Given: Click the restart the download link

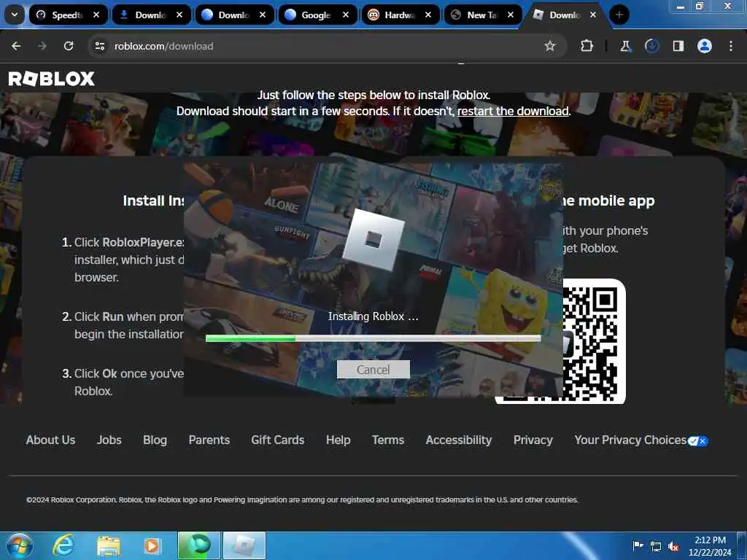Looking at the screenshot, I should pos(513,111).
